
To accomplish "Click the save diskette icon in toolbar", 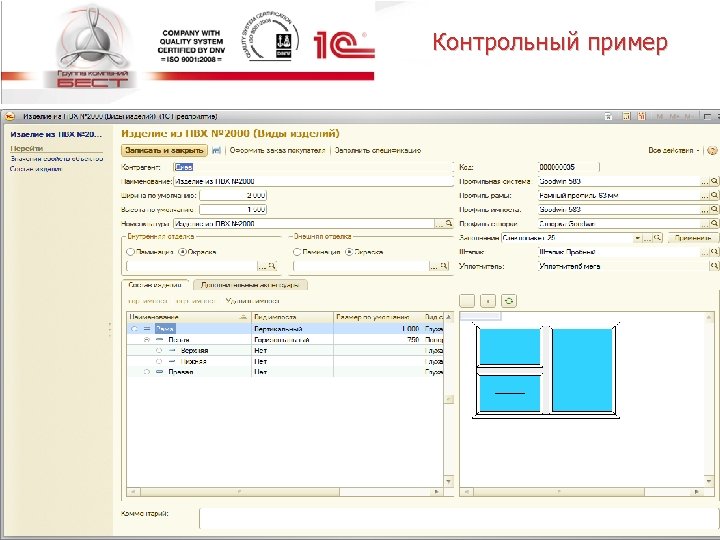I will point(216,150).
